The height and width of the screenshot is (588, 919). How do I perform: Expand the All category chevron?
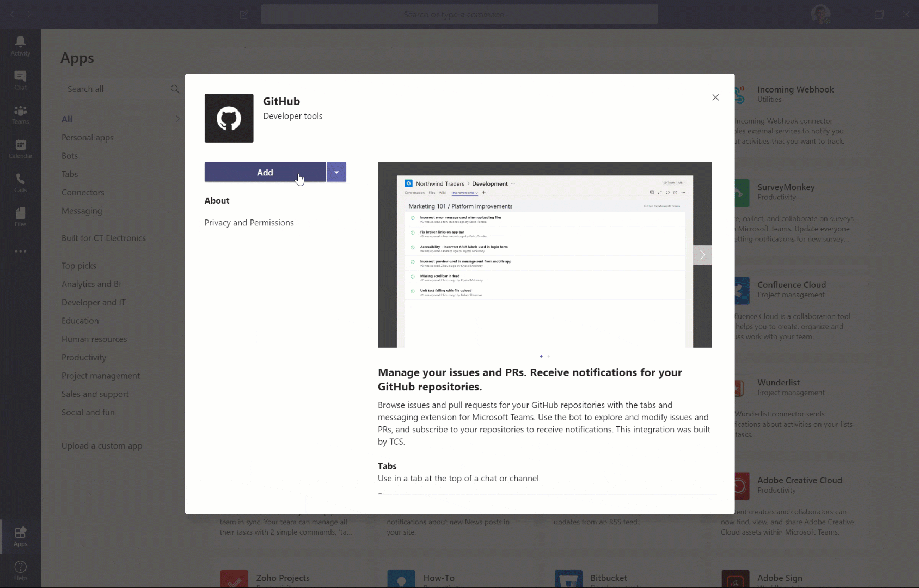[x=177, y=119]
